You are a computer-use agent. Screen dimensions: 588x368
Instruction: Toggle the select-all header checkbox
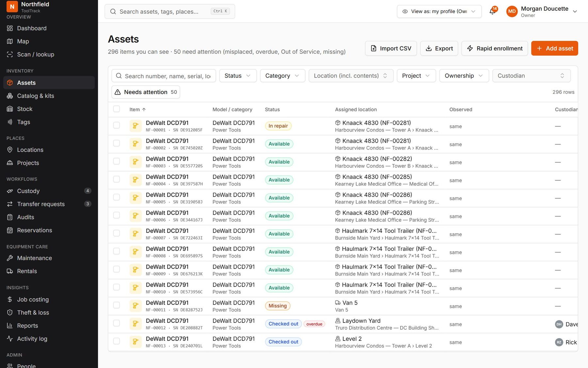coord(116,109)
